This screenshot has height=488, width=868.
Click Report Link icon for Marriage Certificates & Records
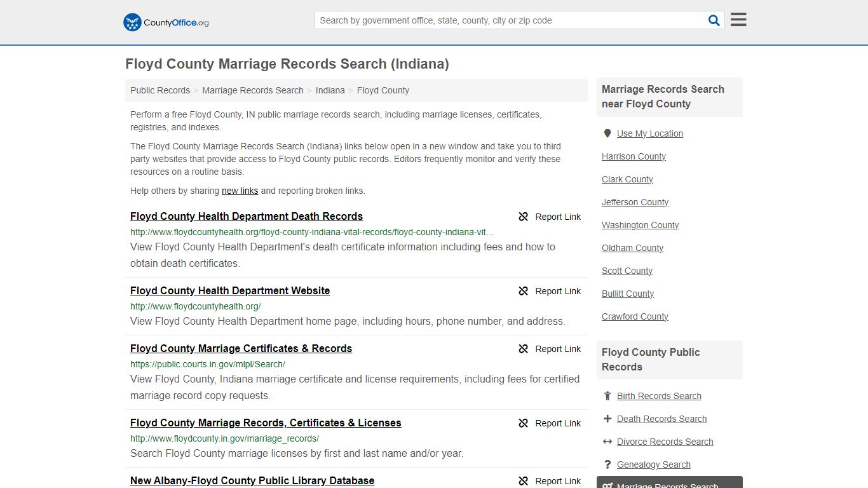[524, 349]
